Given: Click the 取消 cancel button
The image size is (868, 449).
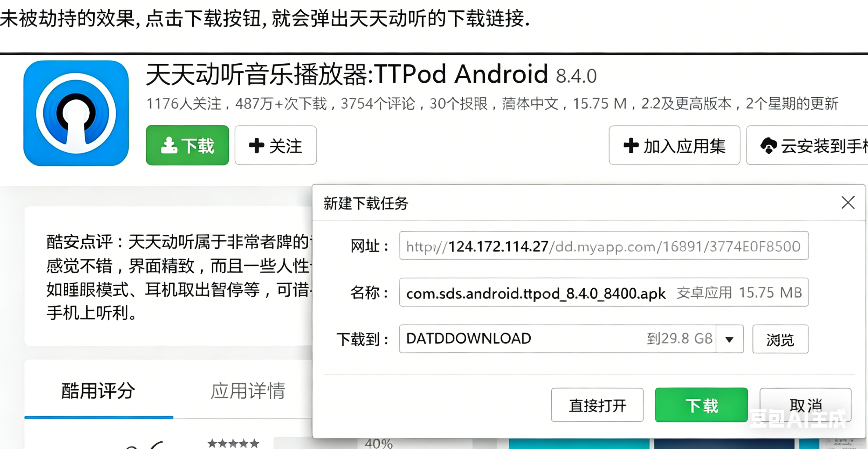Looking at the screenshot, I should point(805,405).
